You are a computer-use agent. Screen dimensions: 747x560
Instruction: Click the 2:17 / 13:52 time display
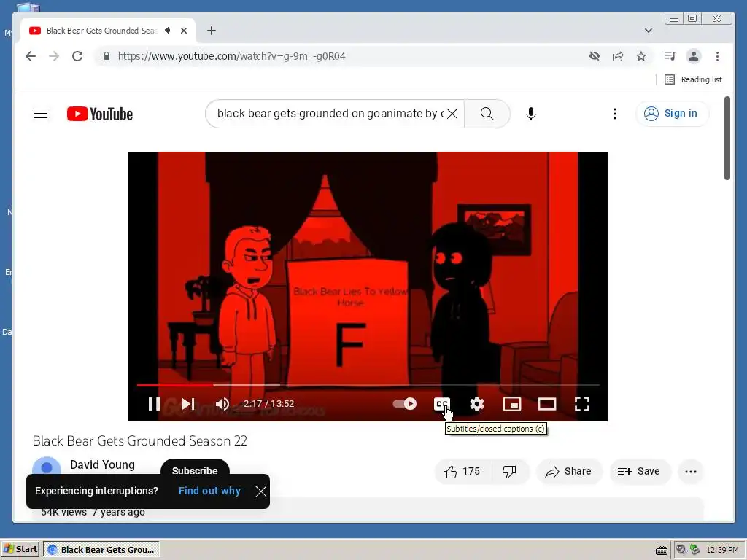(268, 404)
